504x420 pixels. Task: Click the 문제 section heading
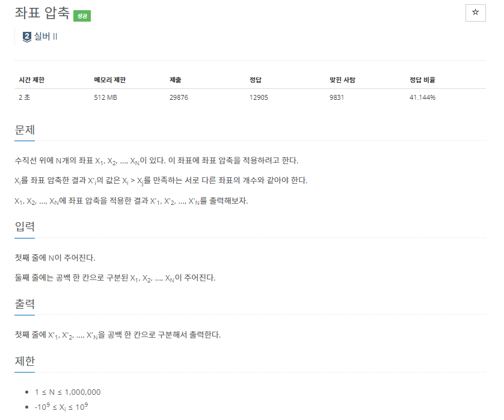(25, 130)
